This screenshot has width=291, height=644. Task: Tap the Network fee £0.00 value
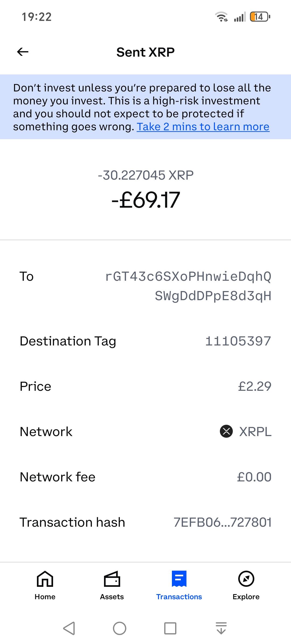click(254, 477)
